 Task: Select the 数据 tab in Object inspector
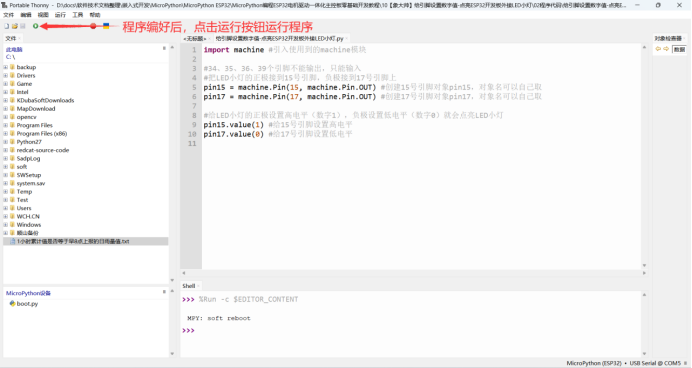pos(679,49)
